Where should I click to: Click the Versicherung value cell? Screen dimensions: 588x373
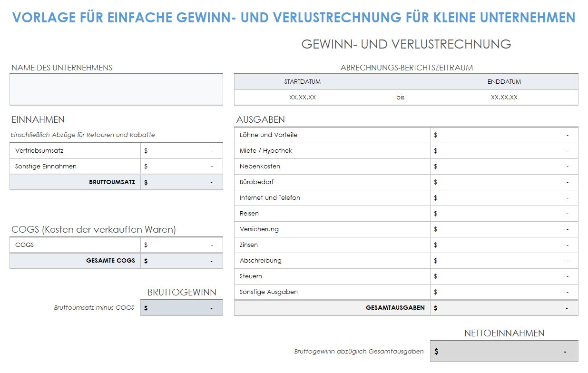pos(504,229)
